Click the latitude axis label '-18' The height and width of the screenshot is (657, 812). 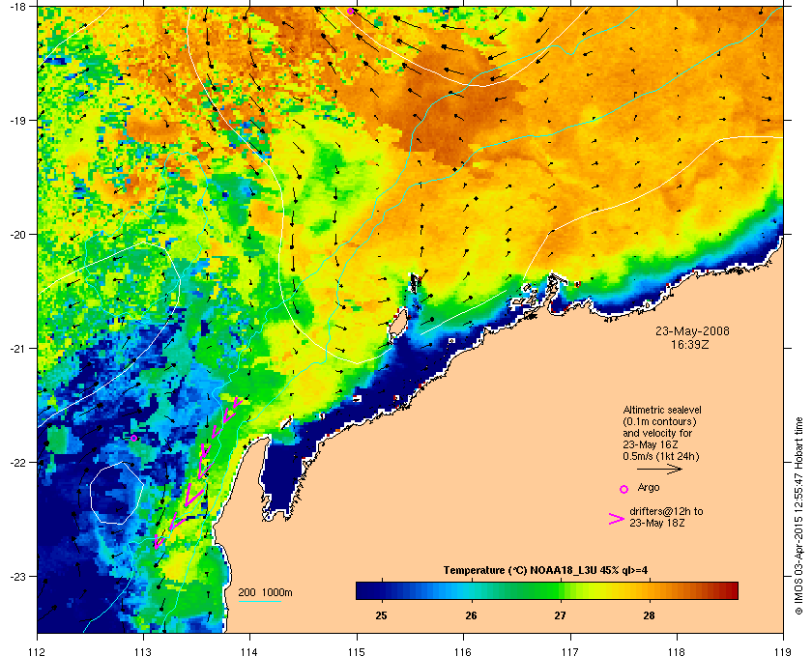click(x=17, y=6)
